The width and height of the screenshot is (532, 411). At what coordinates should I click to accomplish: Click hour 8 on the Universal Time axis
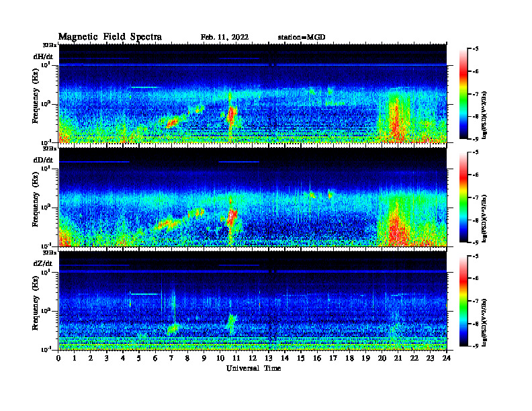click(187, 358)
